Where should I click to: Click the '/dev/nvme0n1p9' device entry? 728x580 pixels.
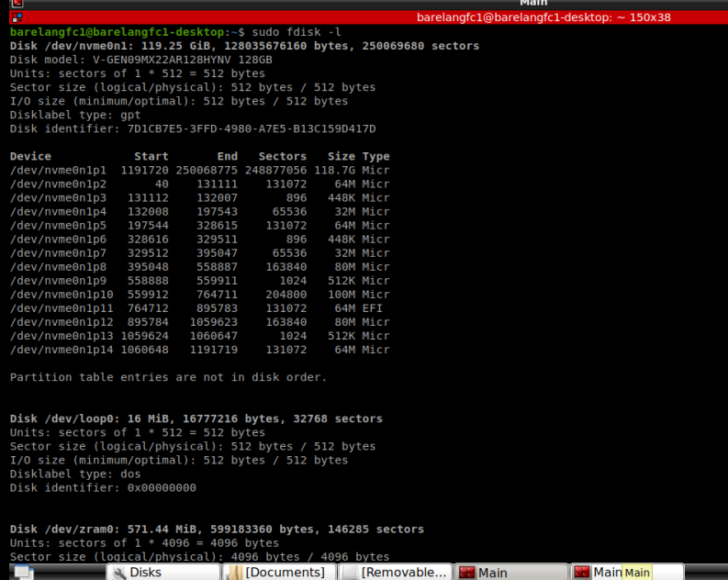coord(58,281)
